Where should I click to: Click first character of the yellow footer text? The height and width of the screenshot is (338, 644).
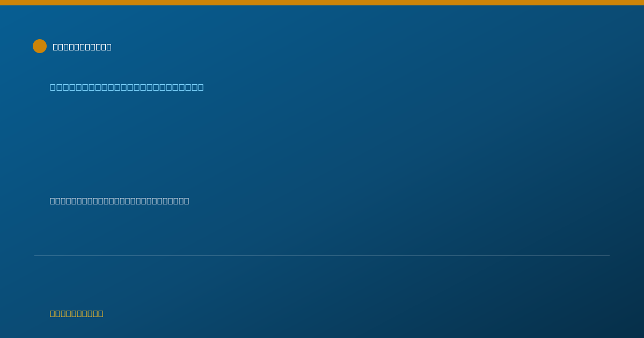[x=53, y=313]
